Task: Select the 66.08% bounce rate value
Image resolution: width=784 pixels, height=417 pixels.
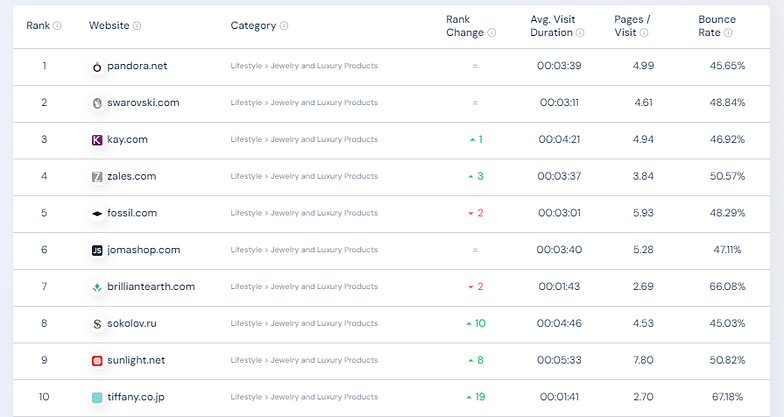Action: [727, 286]
